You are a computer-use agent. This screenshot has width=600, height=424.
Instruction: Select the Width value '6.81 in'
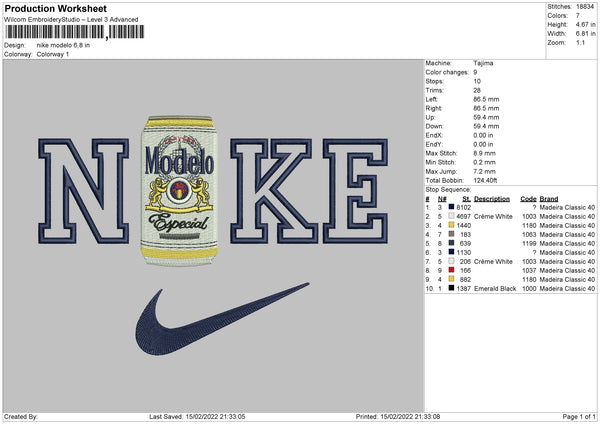click(585, 34)
